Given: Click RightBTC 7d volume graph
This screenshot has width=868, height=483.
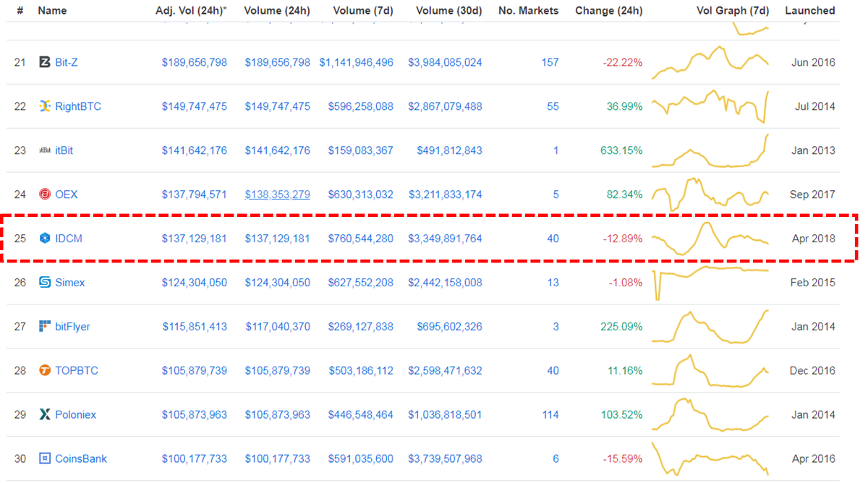Looking at the screenshot, I should [x=710, y=106].
